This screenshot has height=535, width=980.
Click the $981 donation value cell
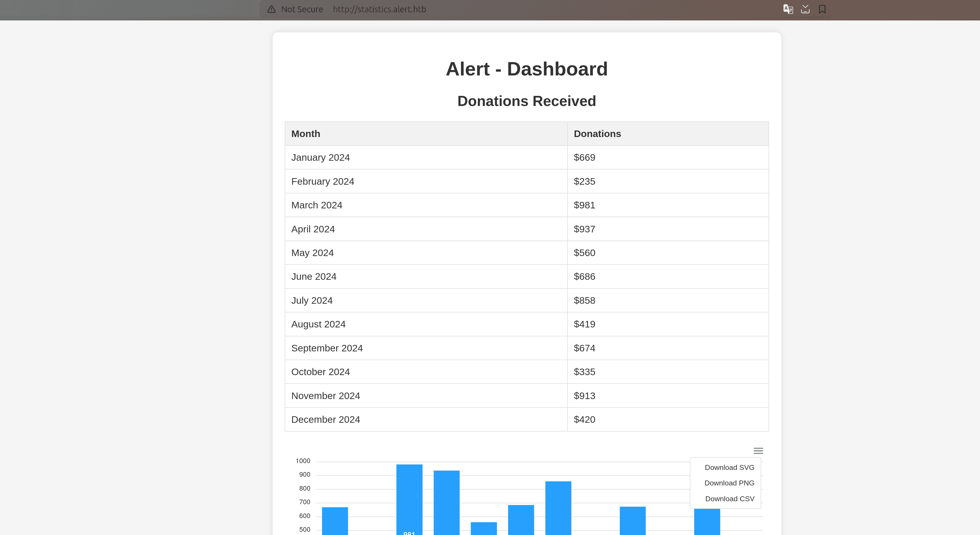pos(584,205)
